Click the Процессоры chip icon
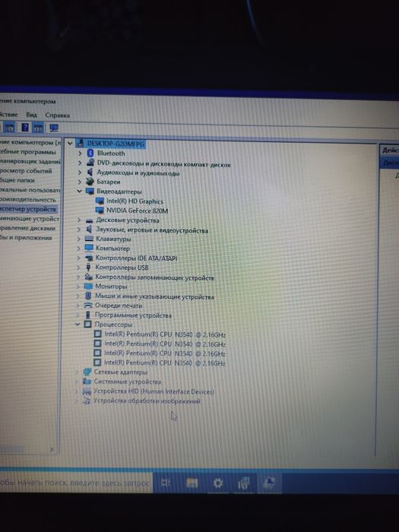This screenshot has width=399, height=532. tap(87, 325)
